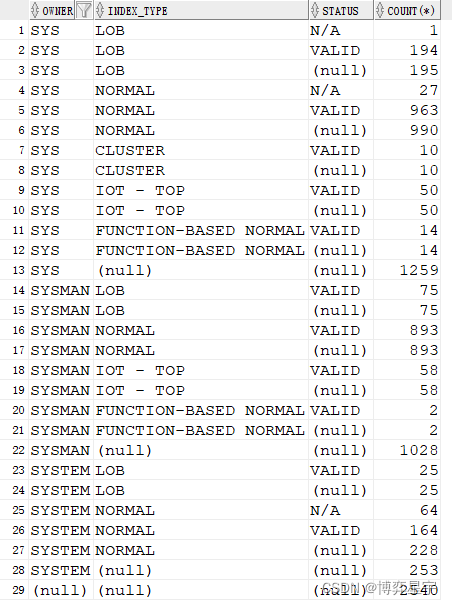Click the filter funnel icon on OWNER column
The width and height of the screenshot is (452, 605).
(x=84, y=10)
